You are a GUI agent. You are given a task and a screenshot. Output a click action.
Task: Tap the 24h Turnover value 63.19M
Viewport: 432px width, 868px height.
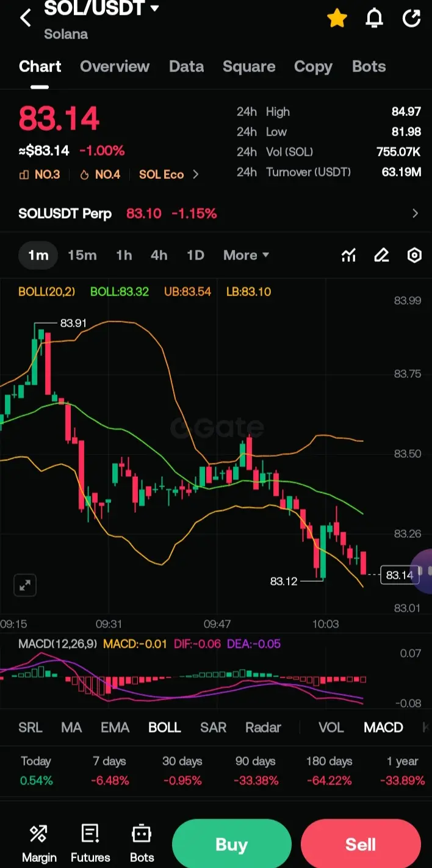[x=401, y=172]
